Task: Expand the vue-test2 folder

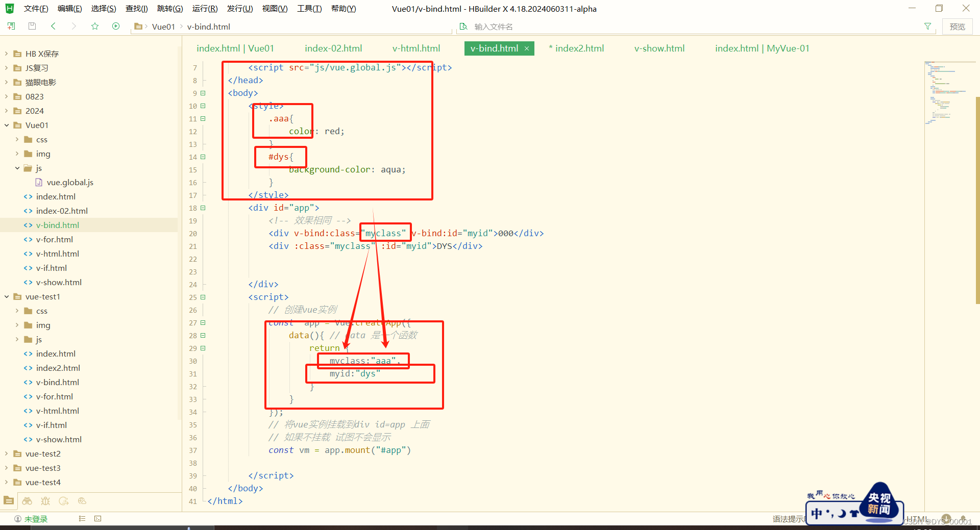Action: pos(7,453)
